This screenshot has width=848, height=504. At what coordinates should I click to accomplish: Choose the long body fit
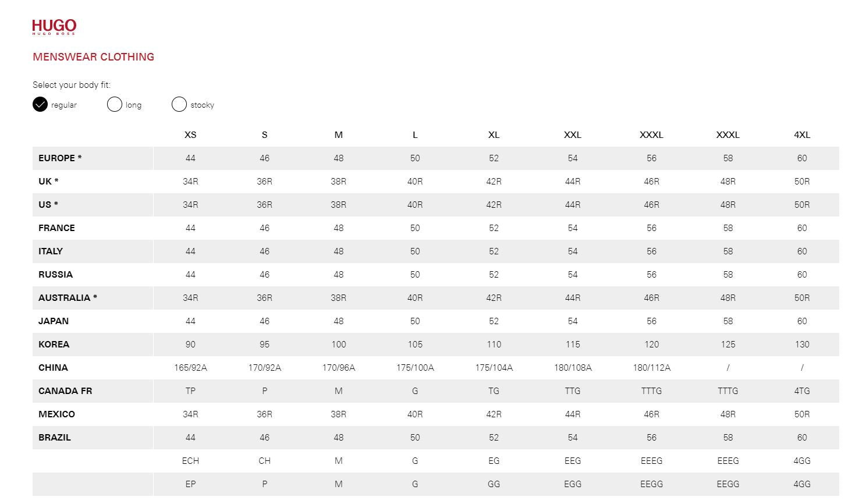click(115, 105)
